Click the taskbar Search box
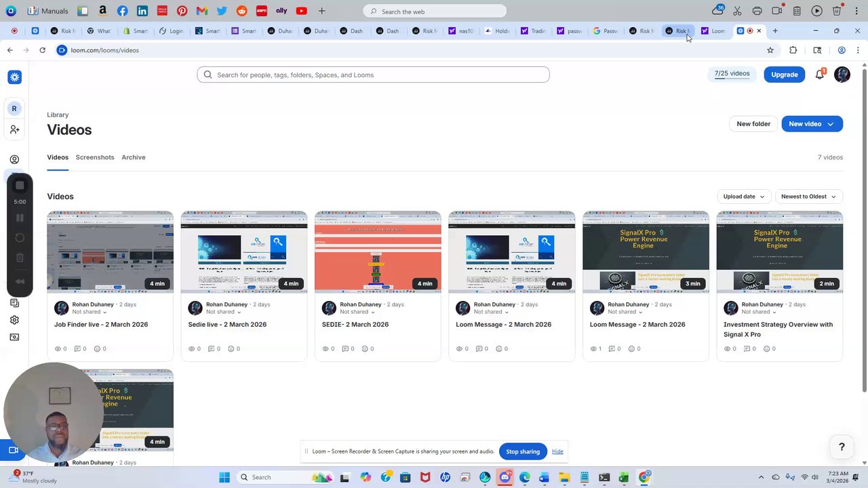The image size is (868, 488). click(x=285, y=477)
